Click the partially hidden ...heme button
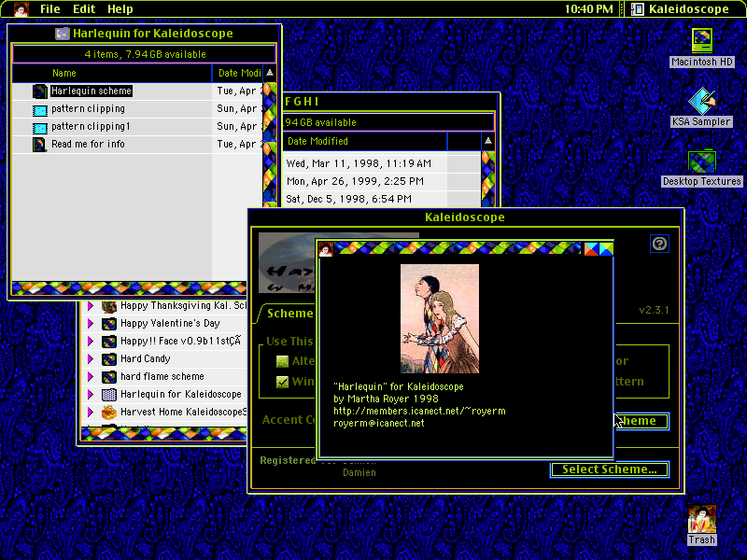The width and height of the screenshot is (747, 560). pos(641,421)
